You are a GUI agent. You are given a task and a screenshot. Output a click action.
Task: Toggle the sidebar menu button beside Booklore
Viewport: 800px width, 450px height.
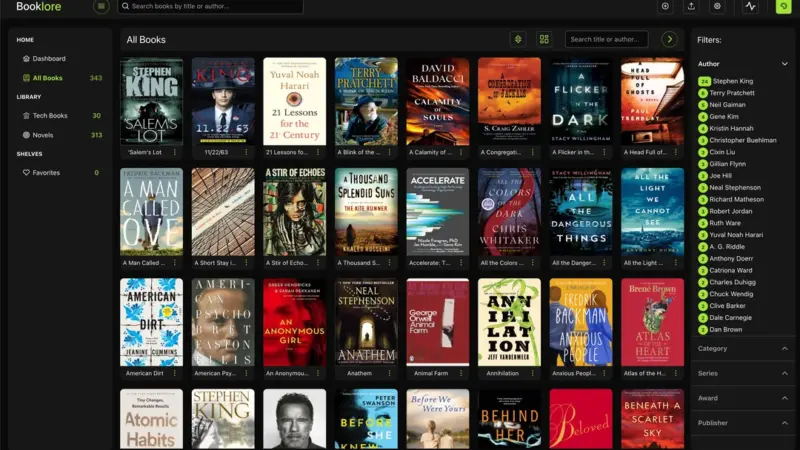[101, 6]
